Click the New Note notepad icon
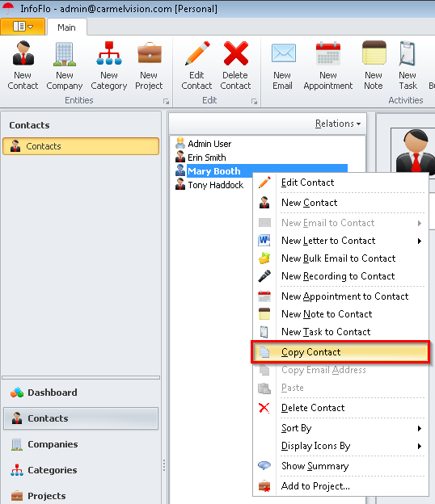Image resolution: width=435 pixels, height=504 pixels. [x=374, y=52]
